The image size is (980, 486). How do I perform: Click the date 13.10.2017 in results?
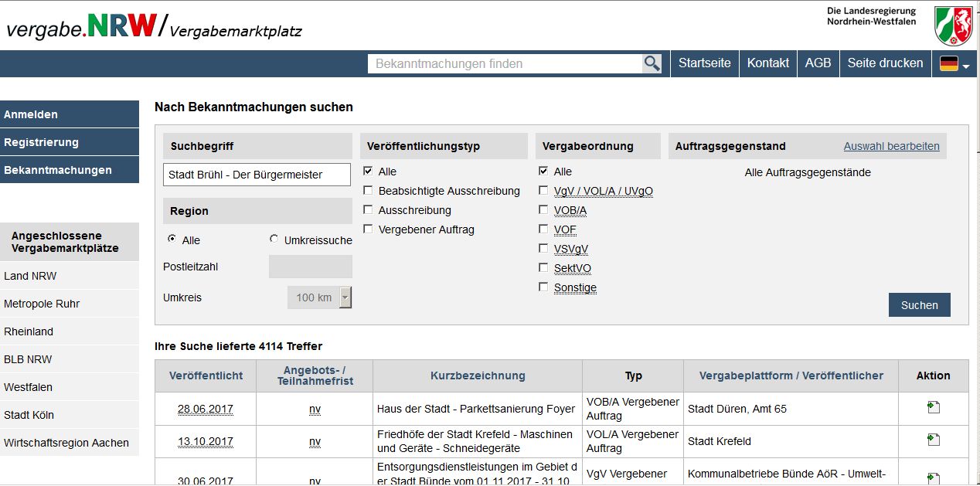(205, 441)
